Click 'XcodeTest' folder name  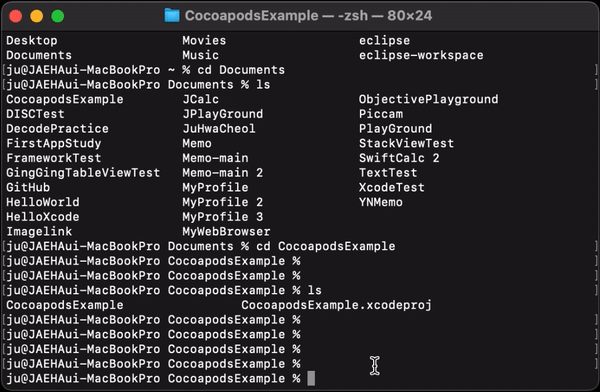(x=392, y=187)
